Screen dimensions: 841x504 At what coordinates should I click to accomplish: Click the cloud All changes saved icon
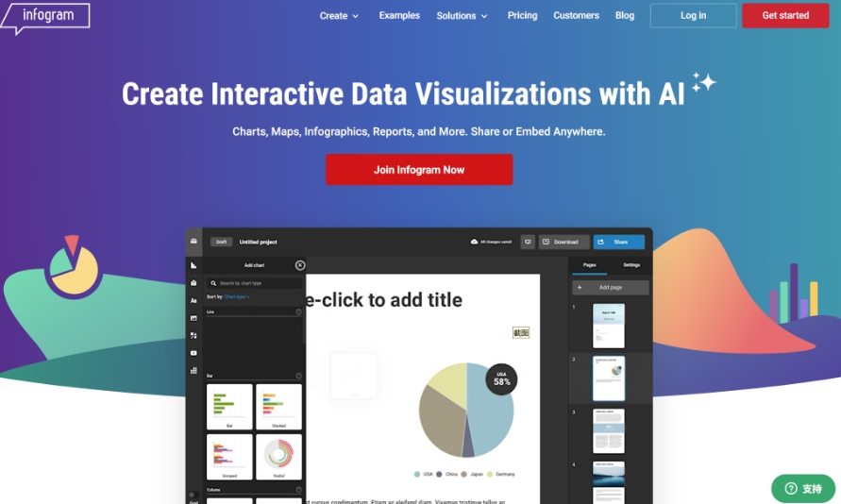click(x=474, y=242)
